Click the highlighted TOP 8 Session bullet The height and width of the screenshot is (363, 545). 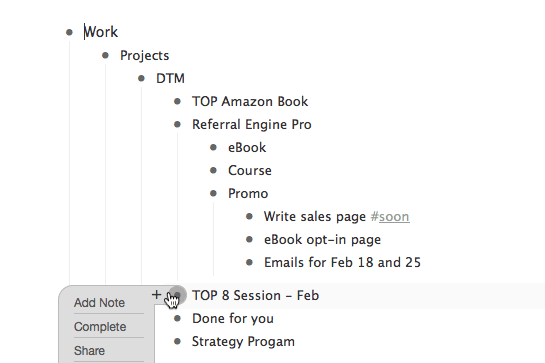tap(178, 295)
